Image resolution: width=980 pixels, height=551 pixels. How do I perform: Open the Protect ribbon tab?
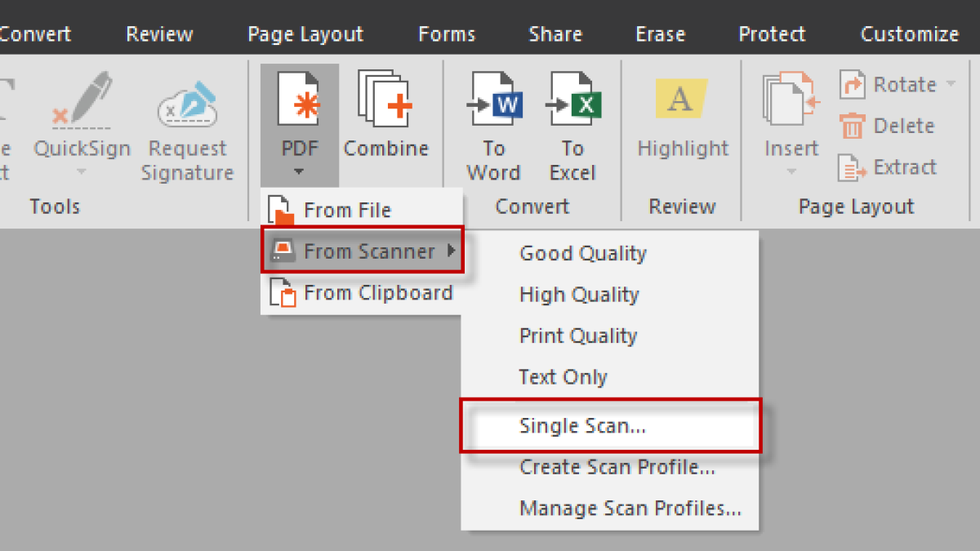tap(772, 34)
